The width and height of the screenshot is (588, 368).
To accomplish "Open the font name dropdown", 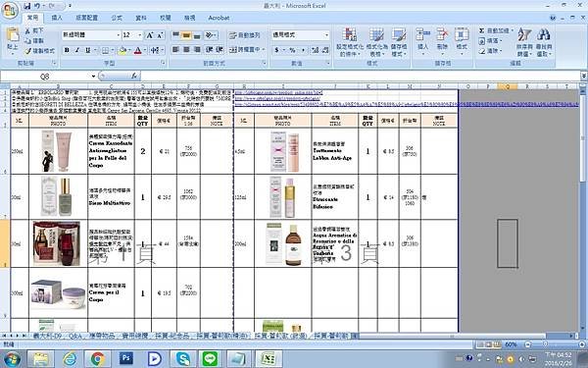I will coord(119,35).
